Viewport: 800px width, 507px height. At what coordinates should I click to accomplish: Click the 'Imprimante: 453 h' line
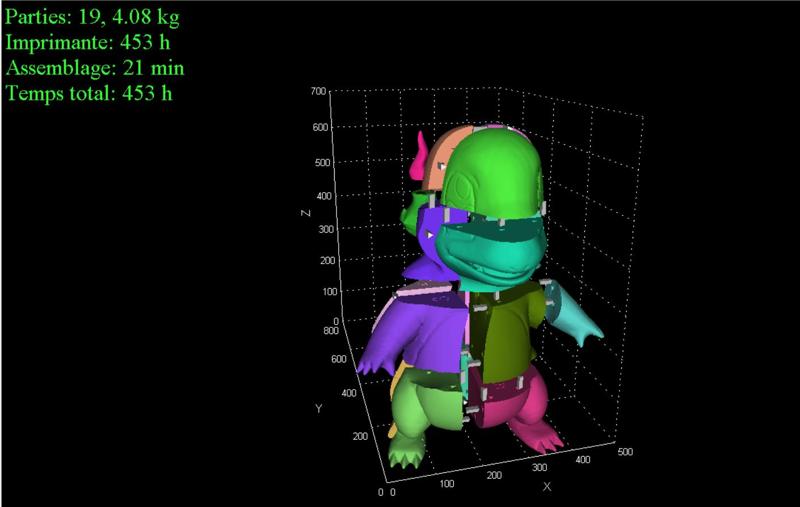[x=88, y=42]
